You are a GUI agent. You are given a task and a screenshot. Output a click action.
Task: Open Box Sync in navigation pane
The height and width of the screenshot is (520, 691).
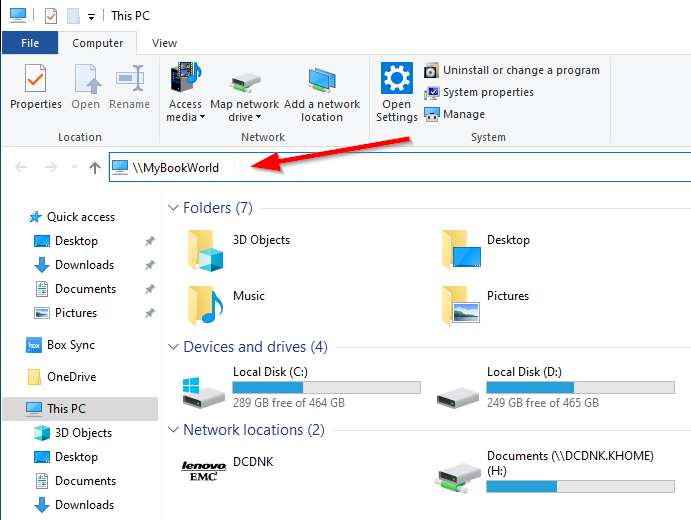click(x=60, y=345)
